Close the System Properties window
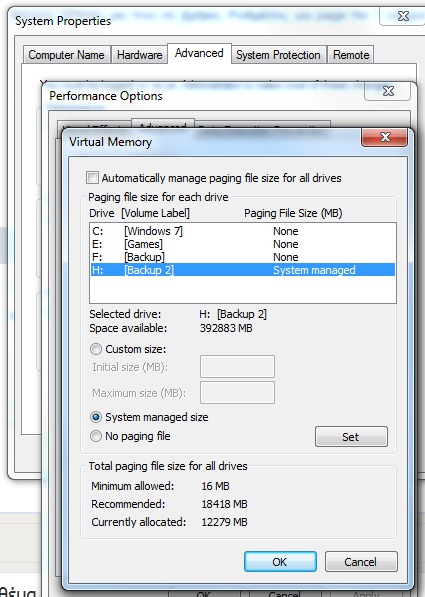The height and width of the screenshot is (597, 425). click(403, 16)
